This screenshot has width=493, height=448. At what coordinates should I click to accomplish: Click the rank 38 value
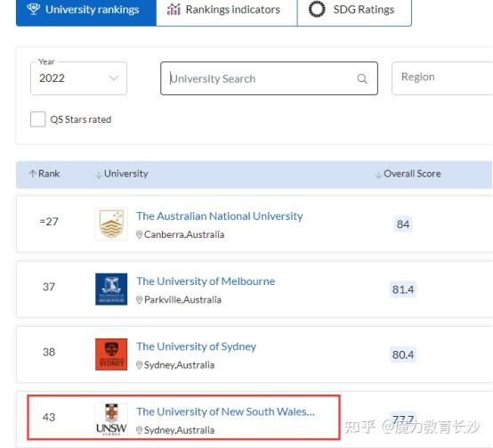pyautogui.click(x=49, y=352)
